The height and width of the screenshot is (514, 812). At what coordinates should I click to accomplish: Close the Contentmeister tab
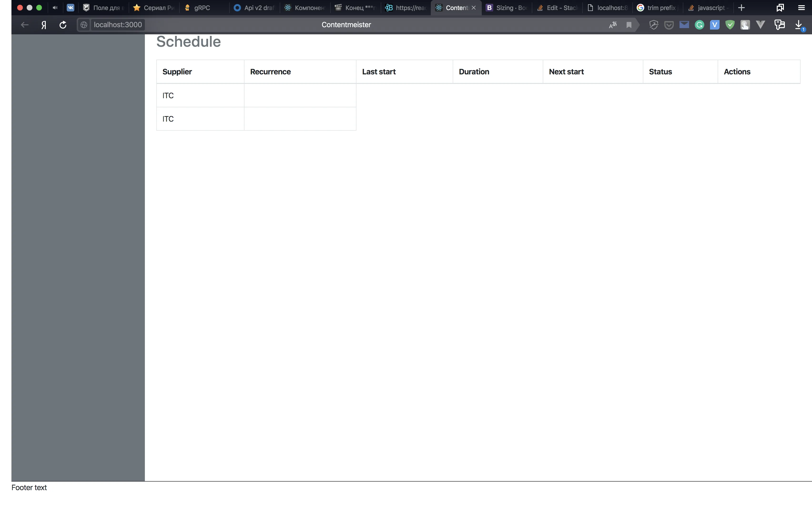point(474,8)
